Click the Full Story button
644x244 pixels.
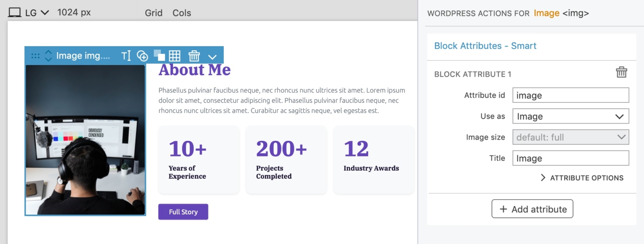click(183, 212)
